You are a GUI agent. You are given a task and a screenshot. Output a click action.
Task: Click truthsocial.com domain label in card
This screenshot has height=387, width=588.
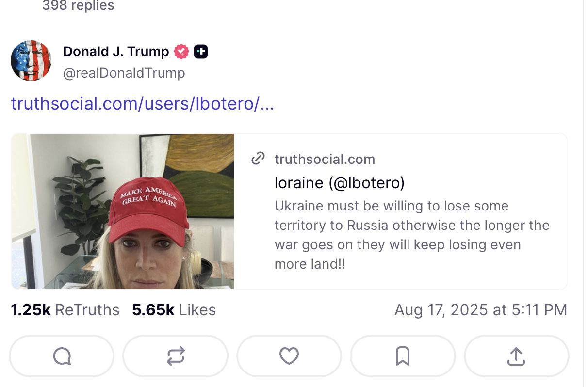pyautogui.click(x=325, y=159)
